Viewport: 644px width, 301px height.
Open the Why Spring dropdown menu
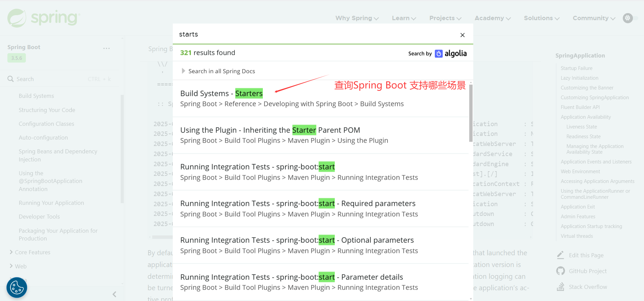click(x=357, y=18)
